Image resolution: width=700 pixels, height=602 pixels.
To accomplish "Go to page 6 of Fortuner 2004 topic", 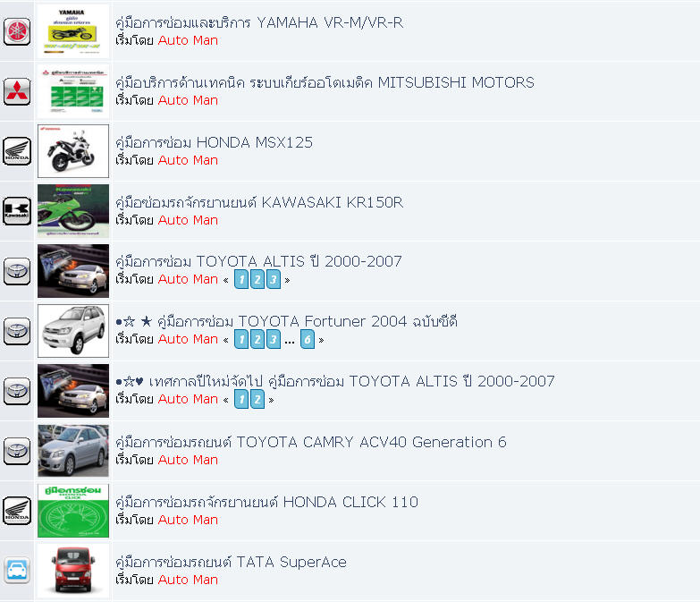I will pos(308,339).
